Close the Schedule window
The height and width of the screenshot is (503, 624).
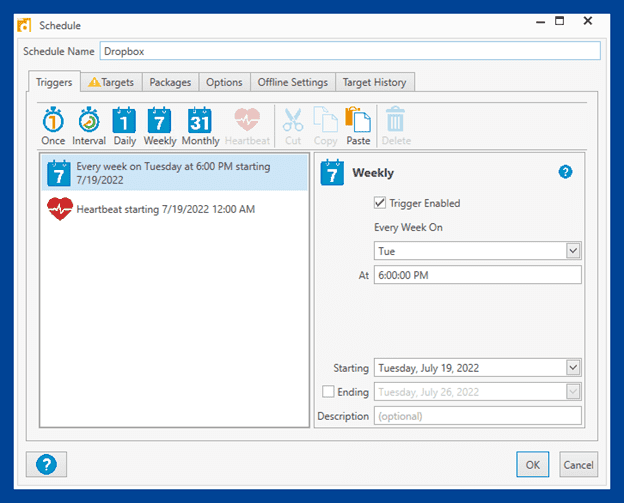[x=587, y=21]
